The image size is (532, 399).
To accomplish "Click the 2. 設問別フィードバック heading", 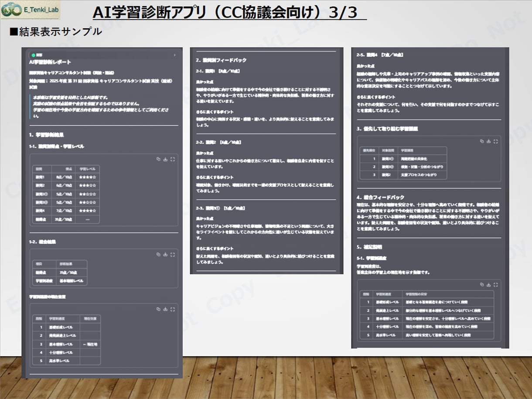I will (x=221, y=60).
